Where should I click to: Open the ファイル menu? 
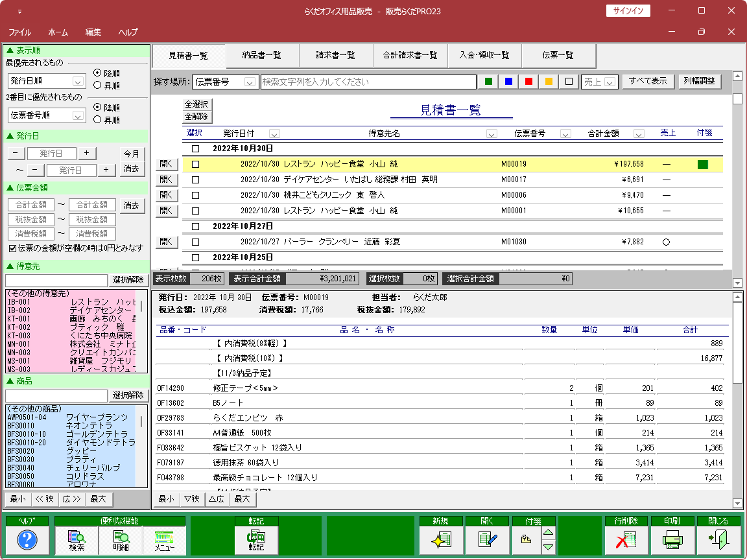coord(19,32)
